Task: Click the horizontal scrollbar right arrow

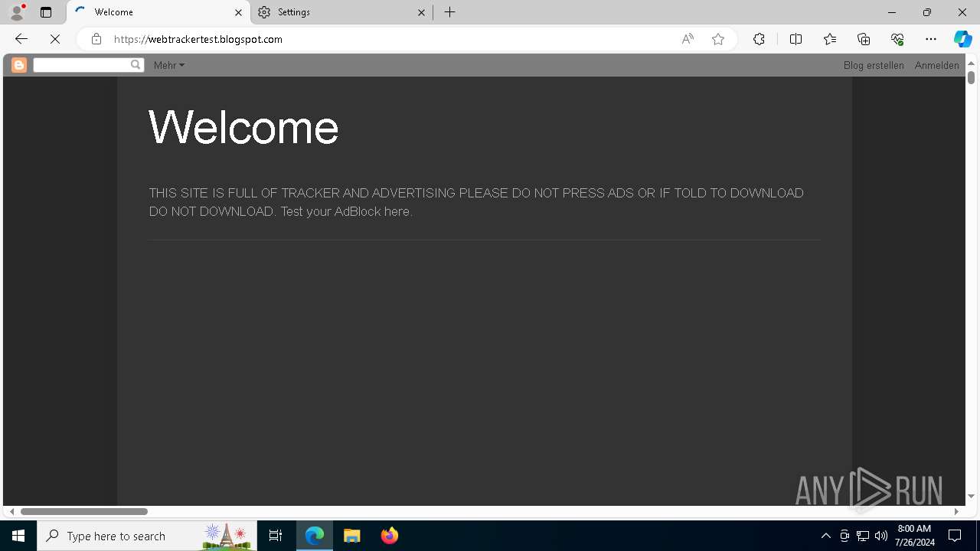Action: pyautogui.click(x=956, y=511)
